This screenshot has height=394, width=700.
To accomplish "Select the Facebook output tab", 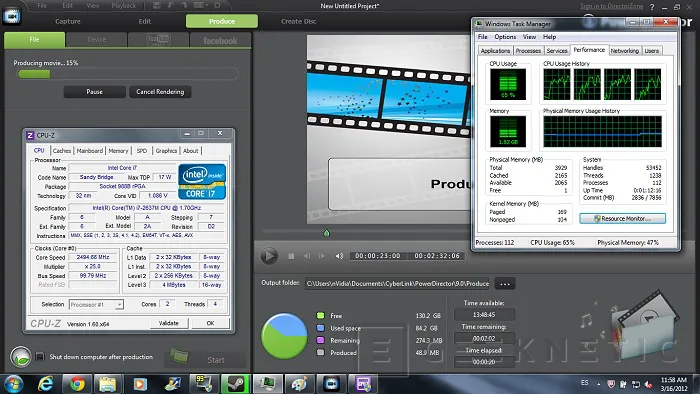I will (220, 40).
